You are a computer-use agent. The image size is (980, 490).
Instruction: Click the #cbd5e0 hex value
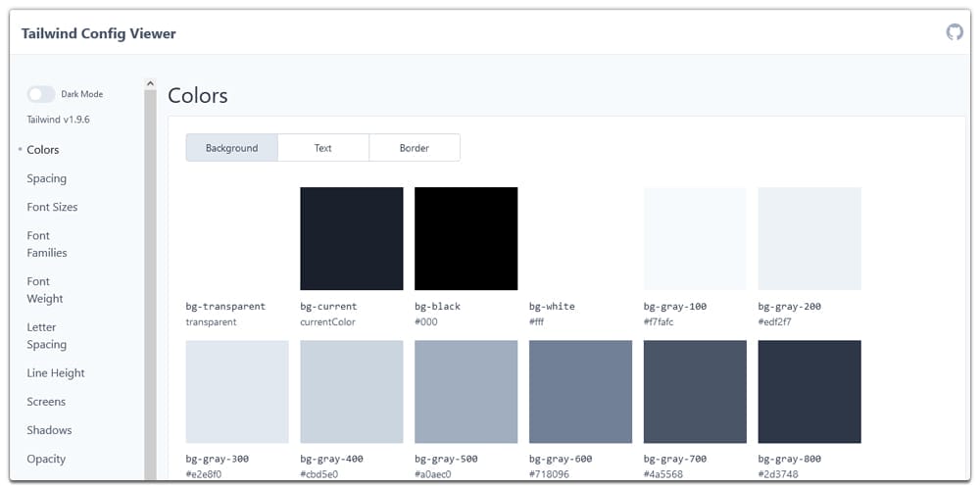318,474
